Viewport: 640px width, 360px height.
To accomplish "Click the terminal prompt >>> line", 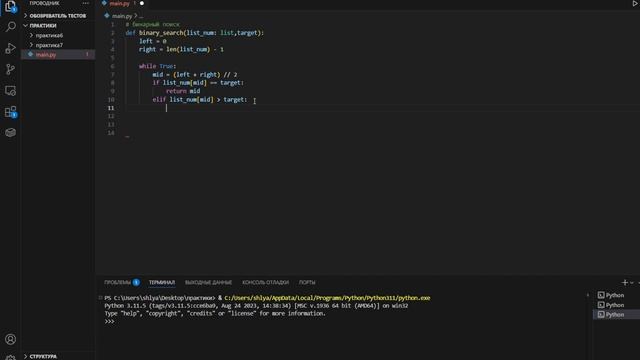I will coord(109,322).
